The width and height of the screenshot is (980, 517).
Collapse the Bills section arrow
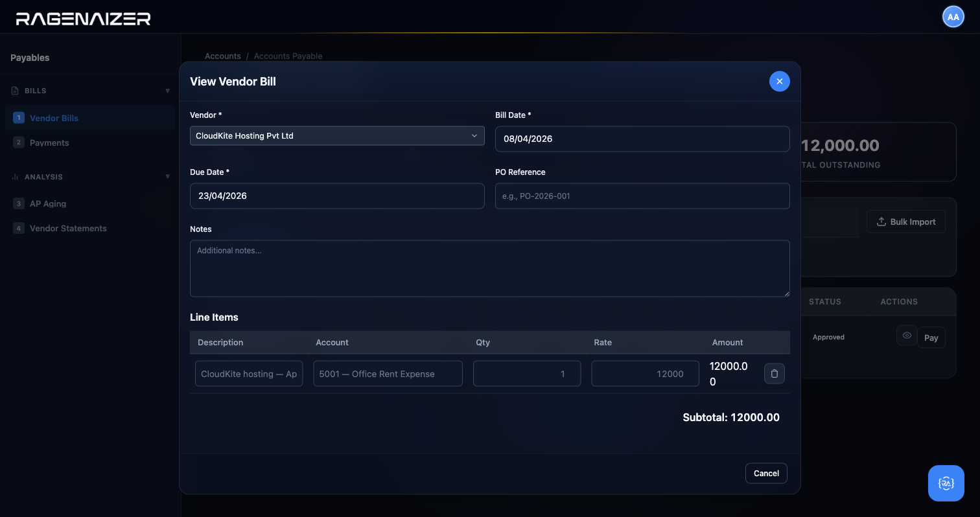point(167,91)
